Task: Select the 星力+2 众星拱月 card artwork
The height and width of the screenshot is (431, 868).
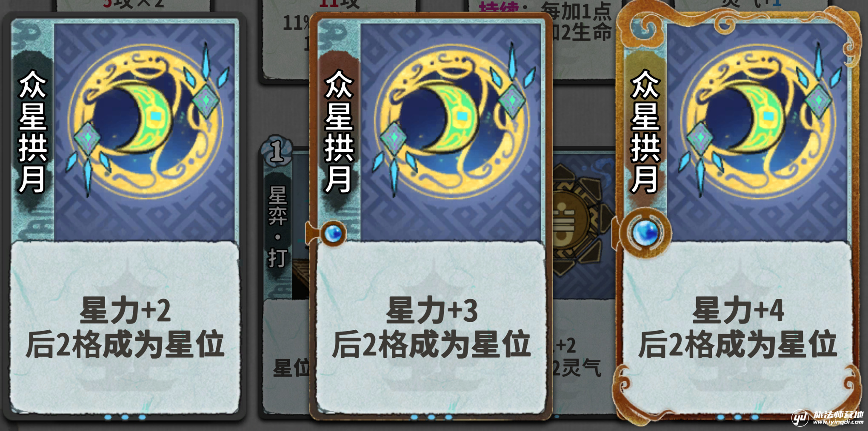Action: (x=145, y=132)
